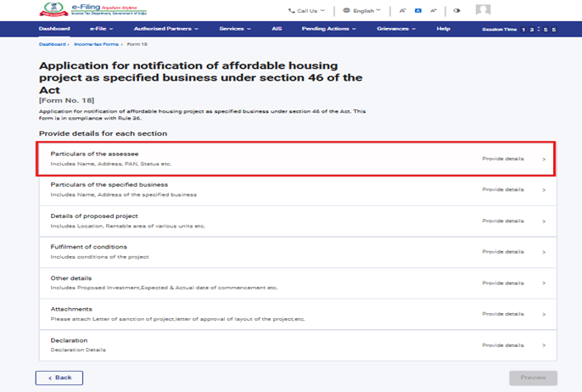Open the Dashboard menu item
Screen dimensions: 582x392
(x=54, y=29)
